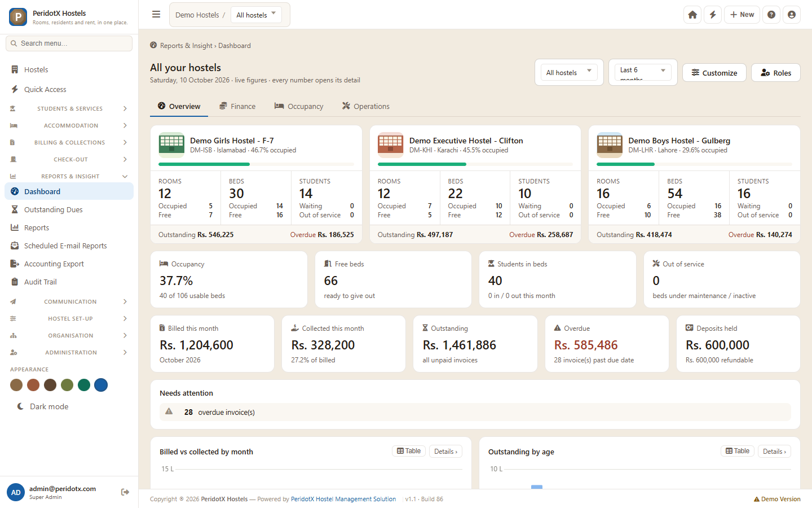This screenshot has height=508, width=812.
Task: Open the help question mark icon
Action: [771, 15]
